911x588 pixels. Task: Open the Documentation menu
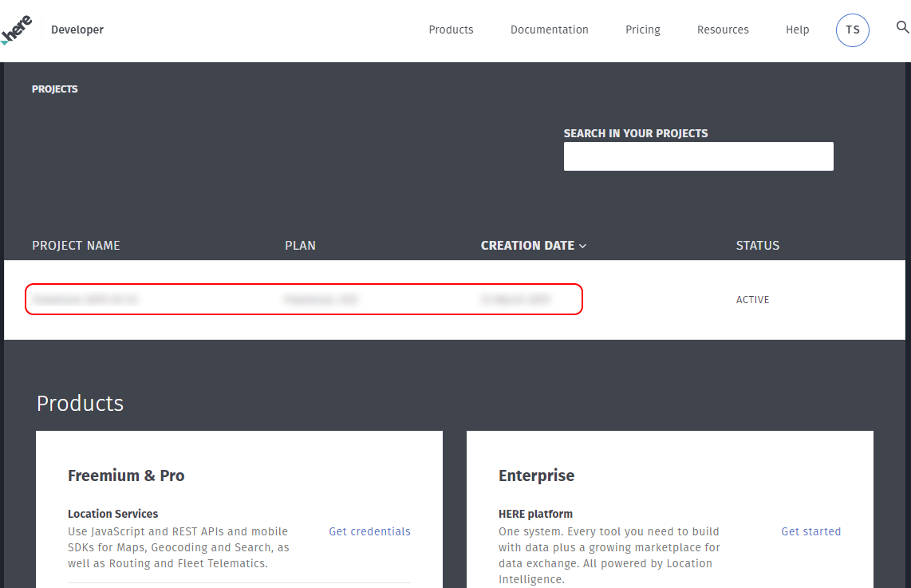pos(549,30)
